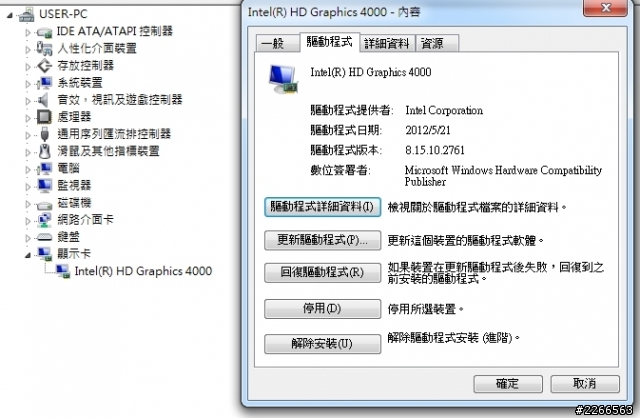This screenshot has height=418, width=640.
Task: Select the Intel(R) HD Graphics 4000 tree label
Action: click(x=143, y=271)
